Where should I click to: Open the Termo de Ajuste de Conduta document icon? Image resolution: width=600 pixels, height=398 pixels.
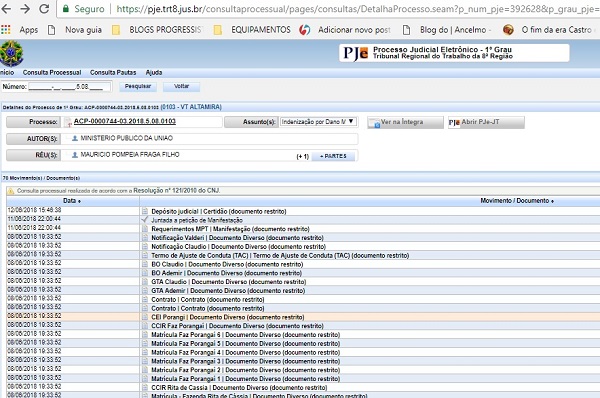click(145, 255)
